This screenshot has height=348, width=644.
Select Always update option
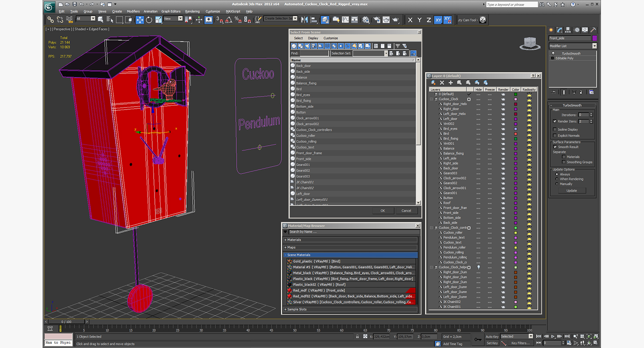tap(557, 174)
